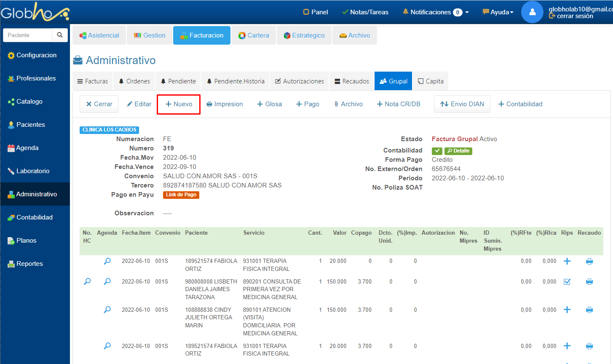613x364 pixels.
Task: Click the Envio DIAN button
Action: pyautogui.click(x=462, y=104)
